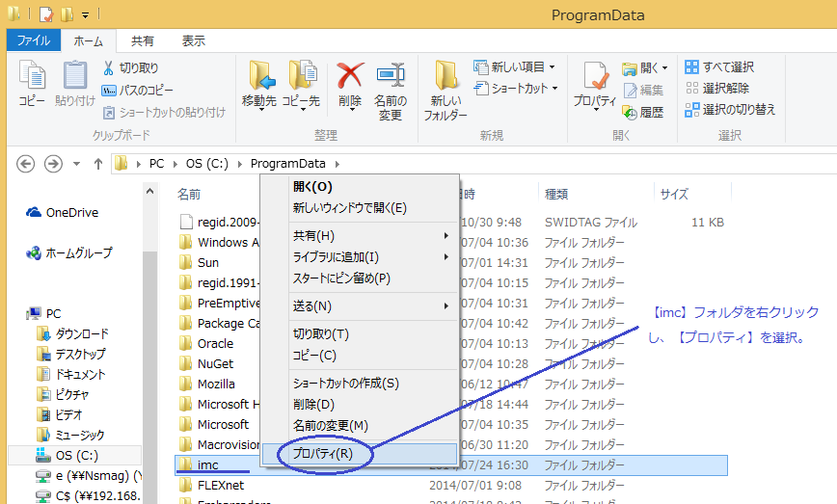Click the すべて選択 (Select all) icon
The height and width of the screenshot is (504, 837).
691,67
